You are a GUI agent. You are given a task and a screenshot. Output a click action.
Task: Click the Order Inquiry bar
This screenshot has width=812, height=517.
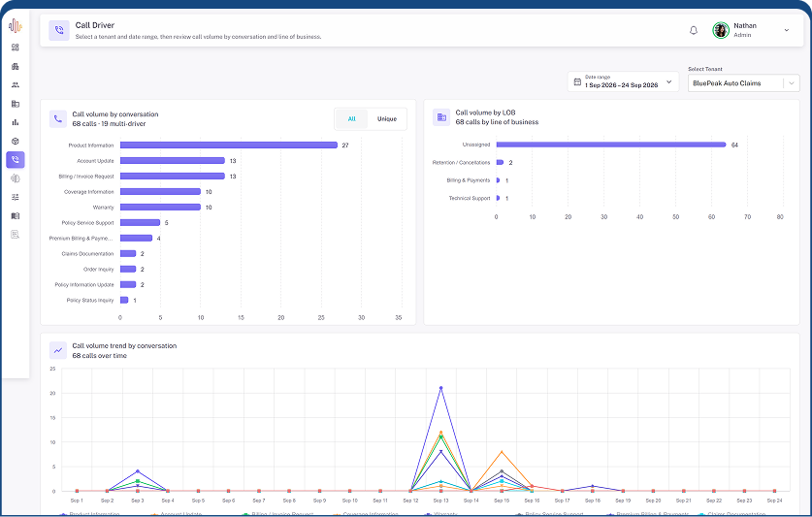[128, 270]
